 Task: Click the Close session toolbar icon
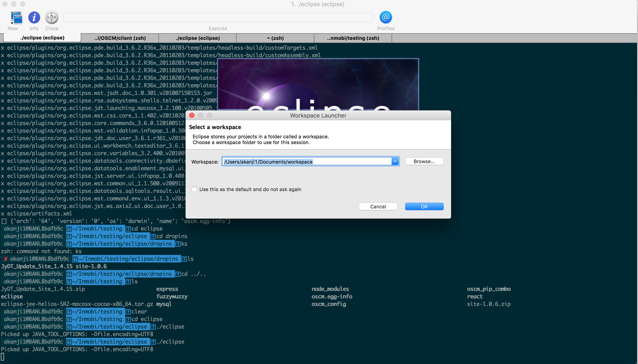(52, 18)
